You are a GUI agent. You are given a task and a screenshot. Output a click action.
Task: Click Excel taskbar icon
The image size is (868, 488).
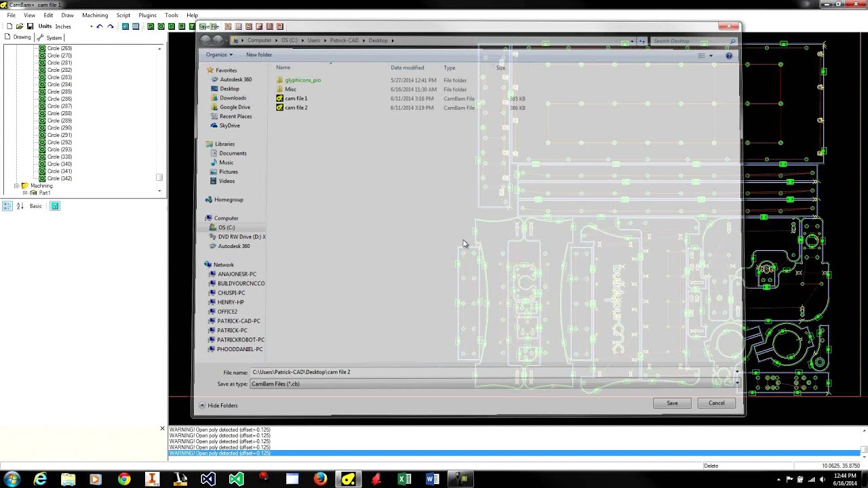404,479
